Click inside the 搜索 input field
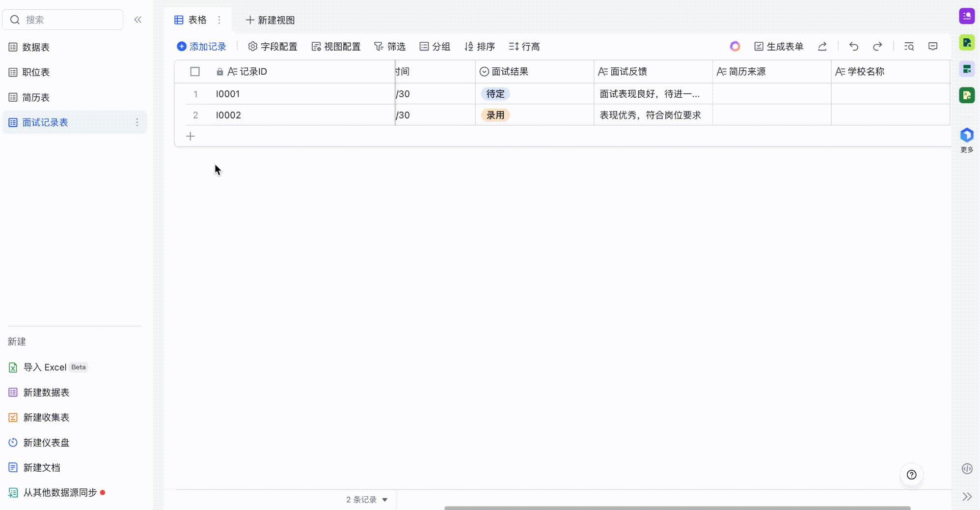The image size is (980, 510). (x=63, y=20)
